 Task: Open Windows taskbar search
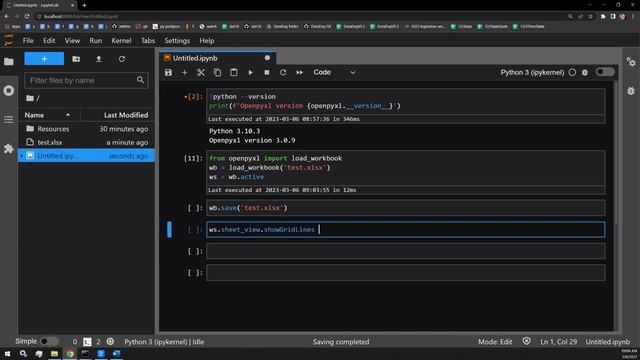(x=23, y=353)
